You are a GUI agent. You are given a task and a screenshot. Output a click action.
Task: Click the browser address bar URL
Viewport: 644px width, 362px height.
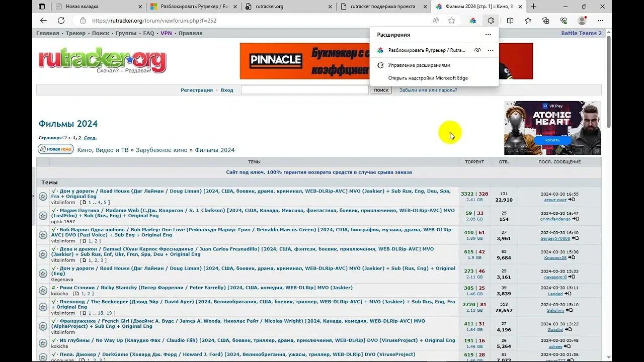[154, 21]
